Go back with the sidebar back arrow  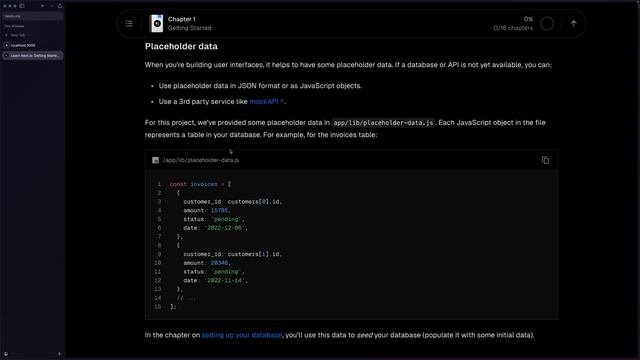click(x=42, y=6)
